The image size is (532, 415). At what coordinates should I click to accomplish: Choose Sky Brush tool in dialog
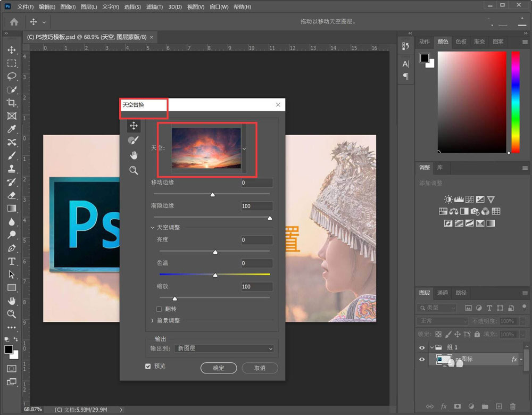coord(134,140)
